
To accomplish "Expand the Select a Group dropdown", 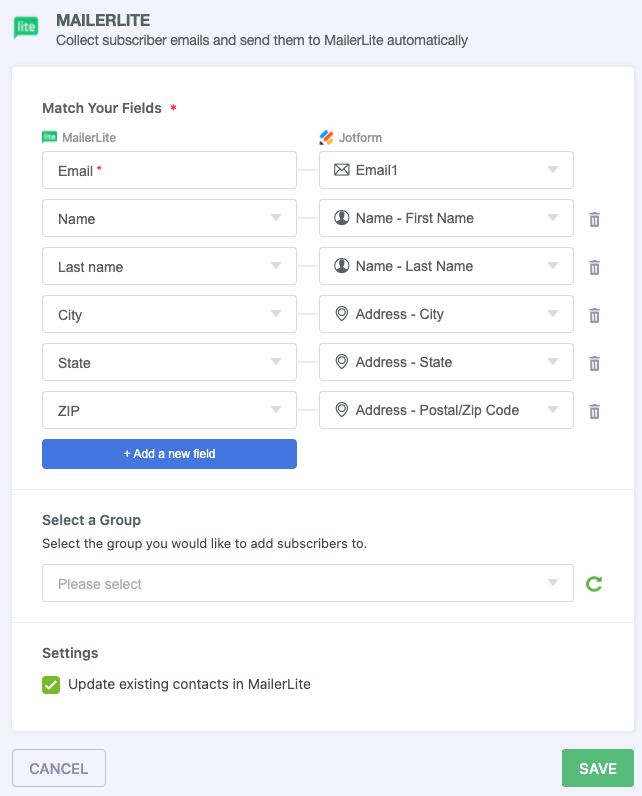I will pyautogui.click(x=307, y=583).
